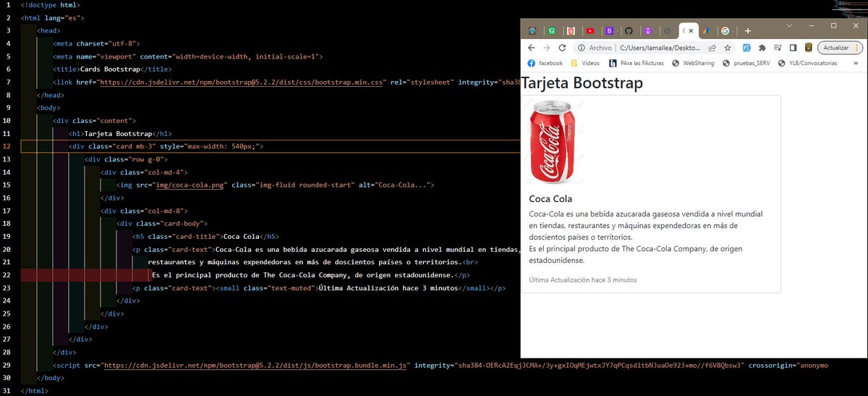Click the address bar file URL

point(659,48)
